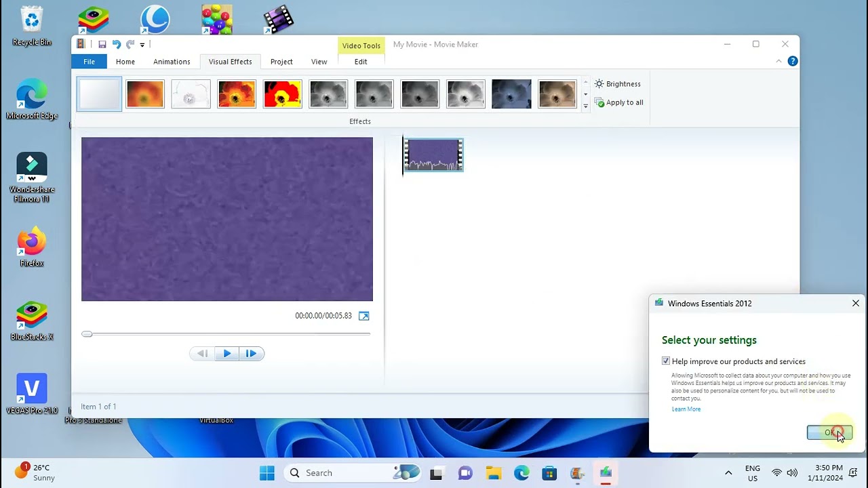The width and height of the screenshot is (868, 488).
Task: Select the Wondershare Filmora 11 desktop icon
Action: (32, 177)
